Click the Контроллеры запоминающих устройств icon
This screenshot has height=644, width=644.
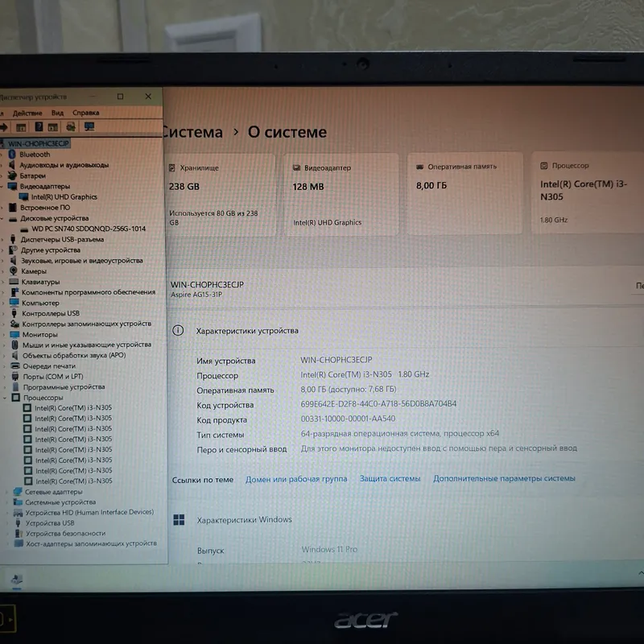pyautogui.click(x=14, y=324)
